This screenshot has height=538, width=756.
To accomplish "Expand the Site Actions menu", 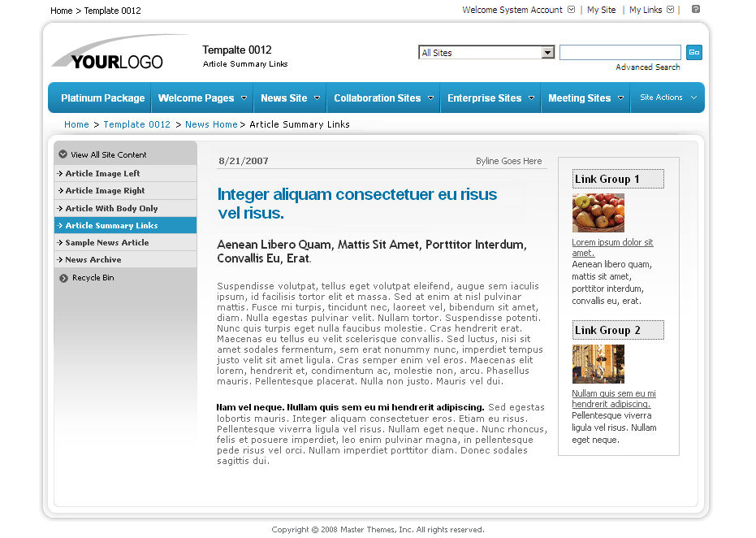I will coord(667,96).
